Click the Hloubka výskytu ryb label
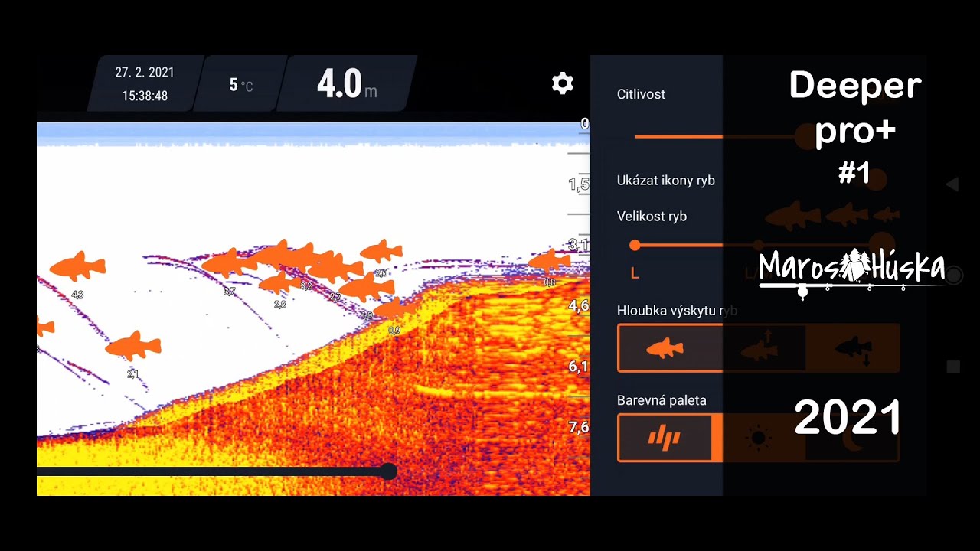Viewport: 980px width, 551px height. 677,311
